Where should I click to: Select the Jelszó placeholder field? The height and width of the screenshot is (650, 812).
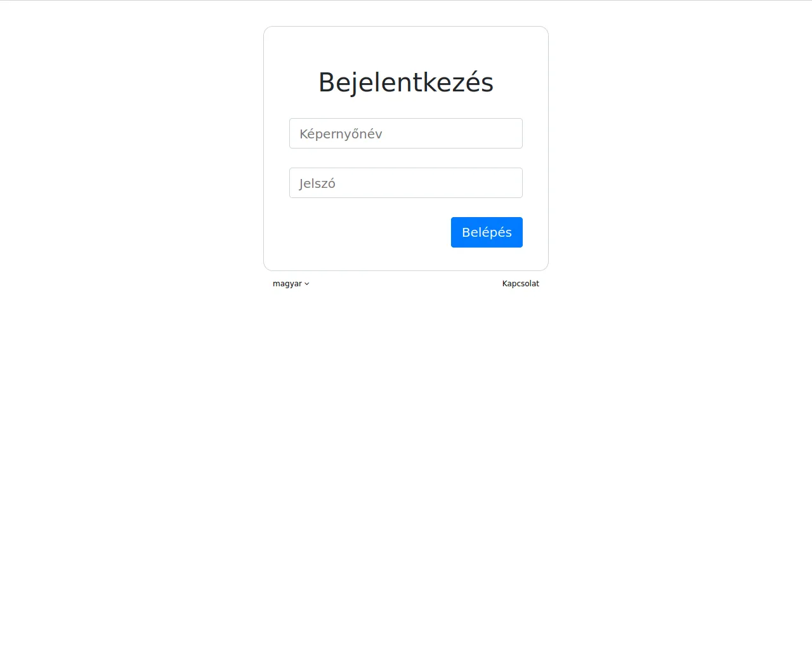coord(406,183)
